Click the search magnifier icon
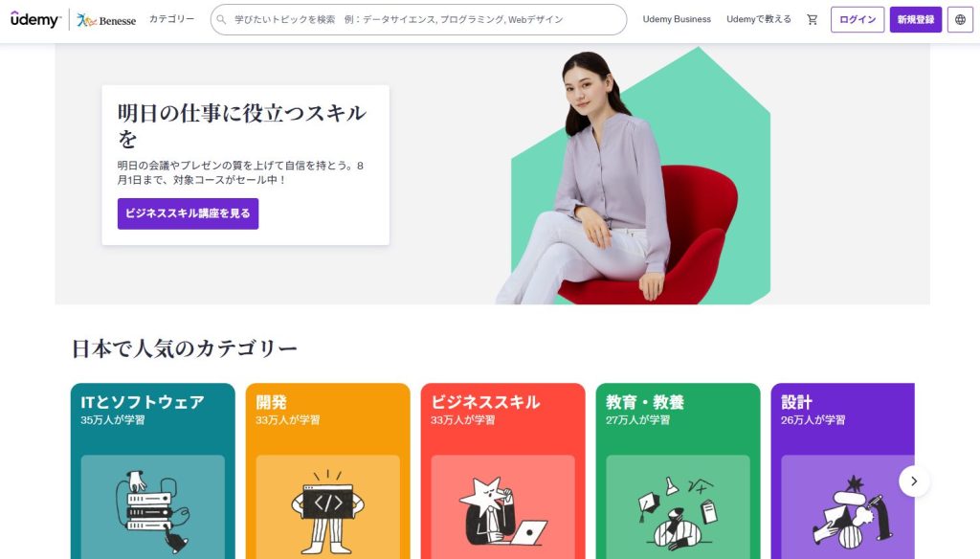This screenshot has width=980, height=559. pyautogui.click(x=221, y=19)
